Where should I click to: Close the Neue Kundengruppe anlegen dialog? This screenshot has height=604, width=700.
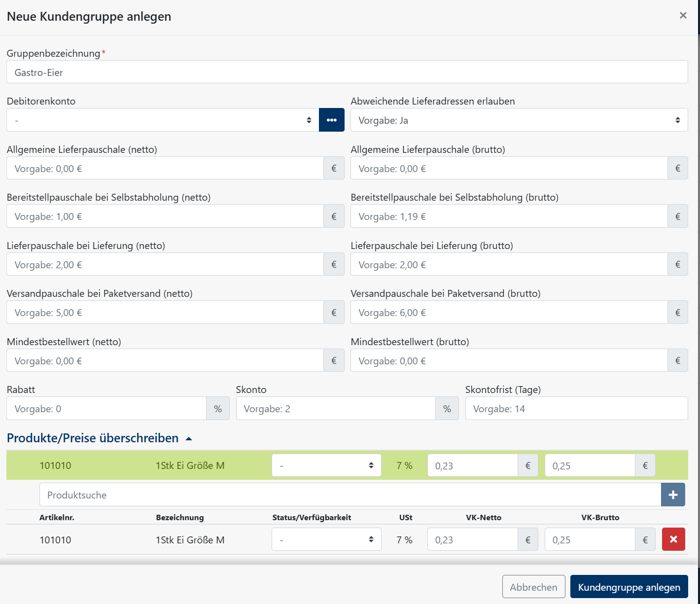[x=683, y=15]
